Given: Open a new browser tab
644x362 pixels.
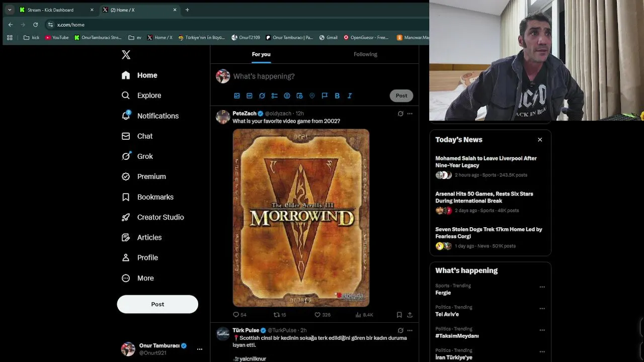Looking at the screenshot, I should click(187, 10).
